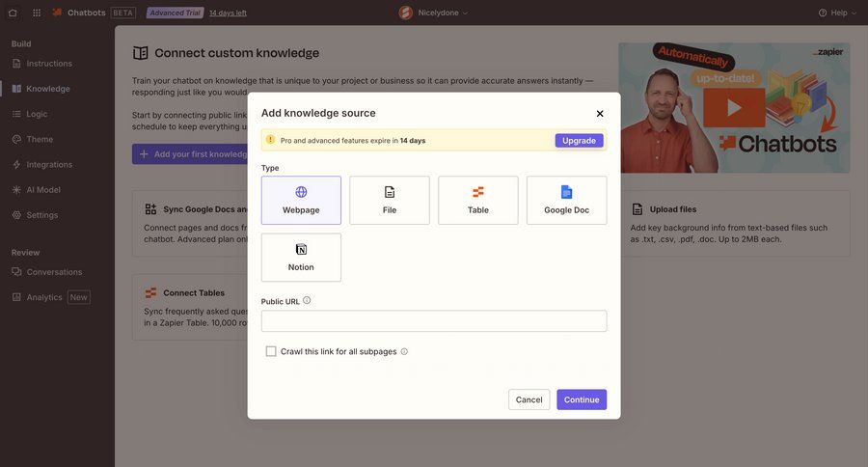
Task: Click the Theme palette icon
Action: 16,139
